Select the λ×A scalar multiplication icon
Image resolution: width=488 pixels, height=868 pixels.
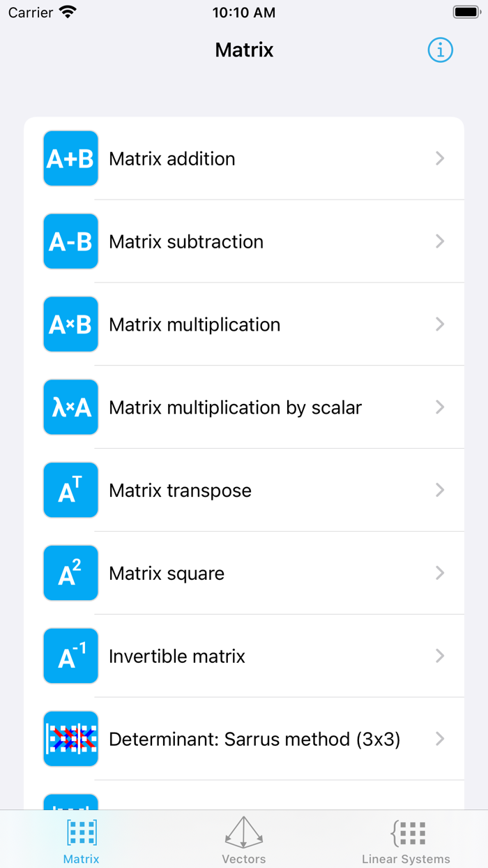(x=70, y=407)
